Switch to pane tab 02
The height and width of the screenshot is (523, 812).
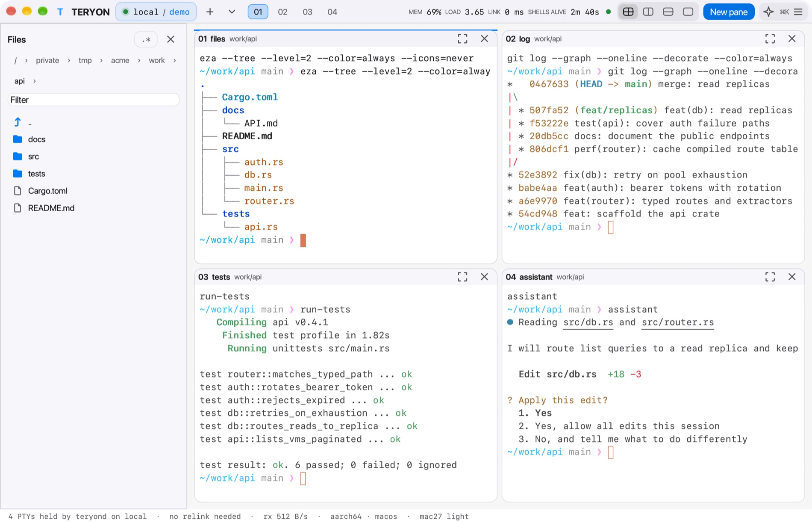pos(282,12)
